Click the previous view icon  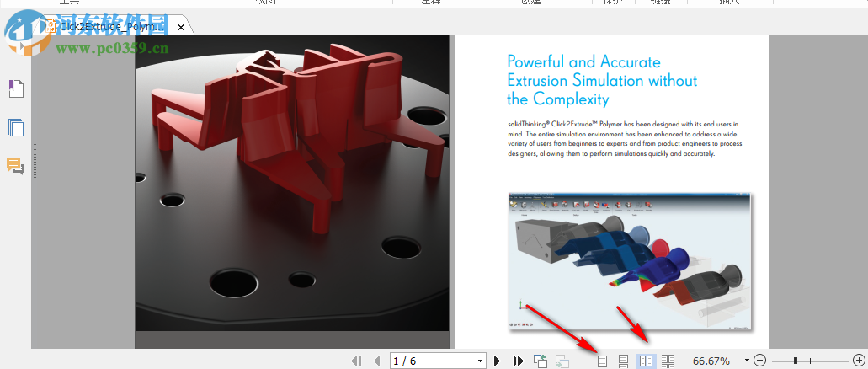[x=541, y=361]
